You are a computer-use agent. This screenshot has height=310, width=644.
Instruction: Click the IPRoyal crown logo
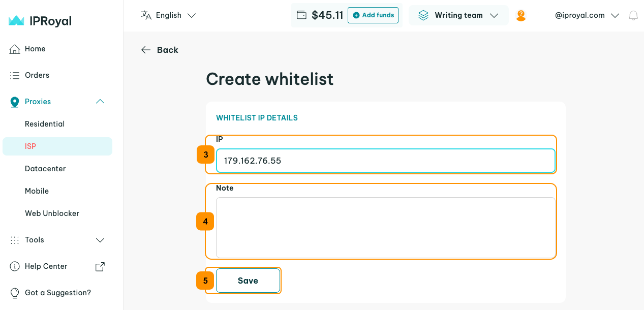click(16, 21)
